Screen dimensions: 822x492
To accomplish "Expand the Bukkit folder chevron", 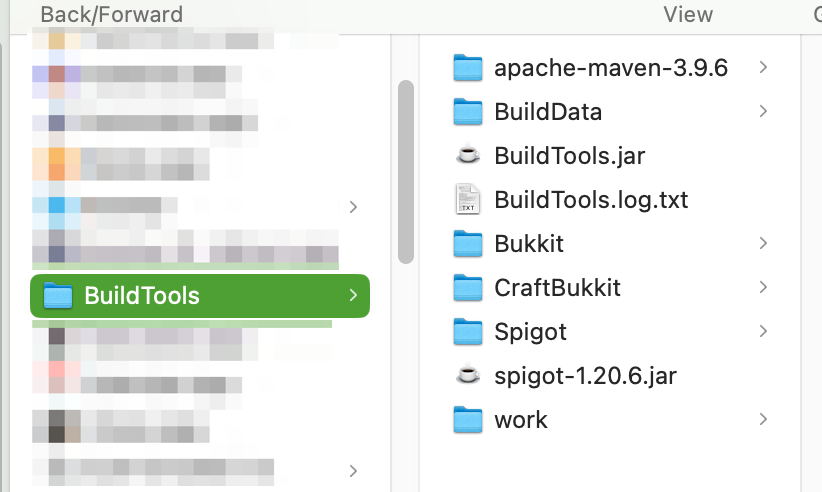I will coord(763,243).
